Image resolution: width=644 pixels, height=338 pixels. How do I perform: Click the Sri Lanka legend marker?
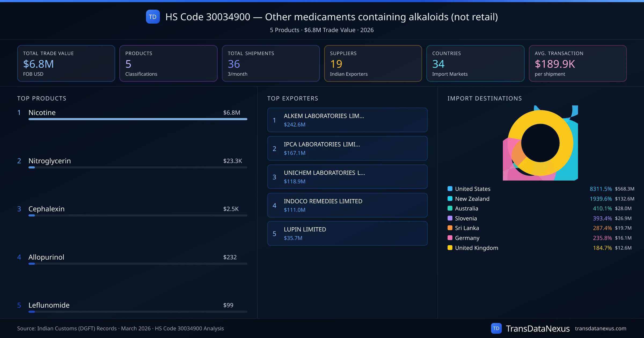point(449,228)
